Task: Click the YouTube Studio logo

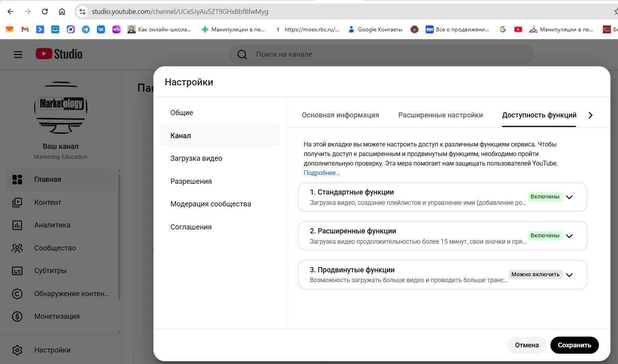Action: [x=59, y=54]
